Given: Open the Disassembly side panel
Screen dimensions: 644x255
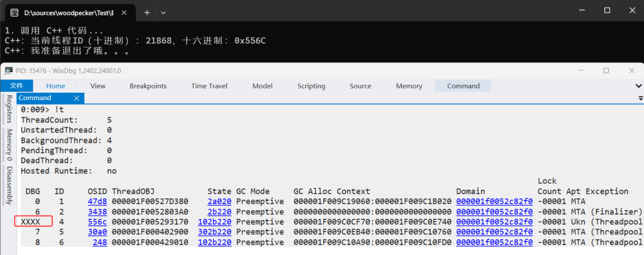Looking at the screenshot, I should (9, 186).
